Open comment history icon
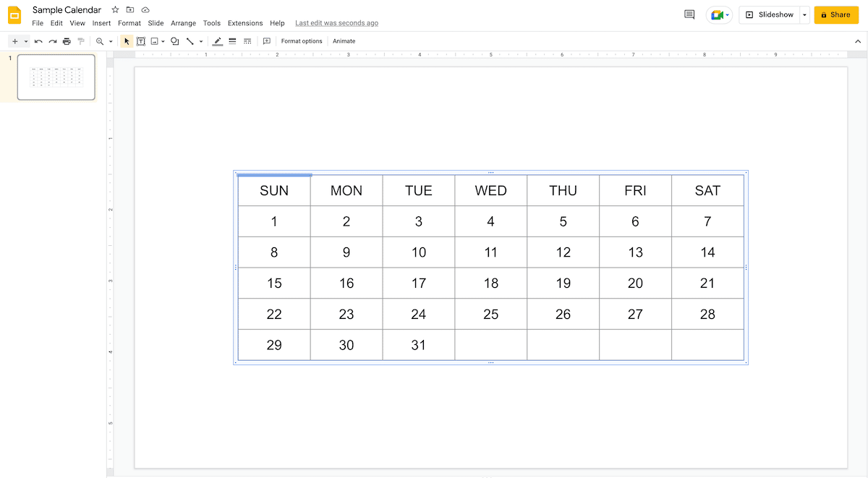Image resolution: width=868 pixels, height=478 pixels. pyautogui.click(x=689, y=14)
